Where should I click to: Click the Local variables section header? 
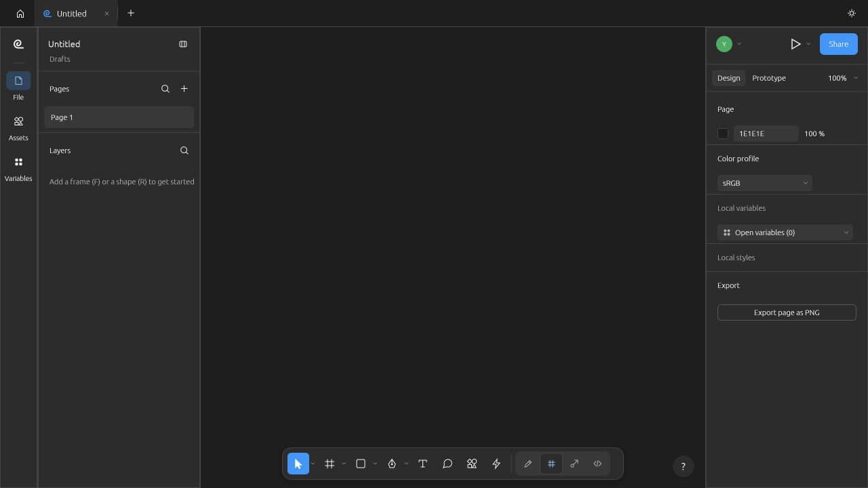741,208
